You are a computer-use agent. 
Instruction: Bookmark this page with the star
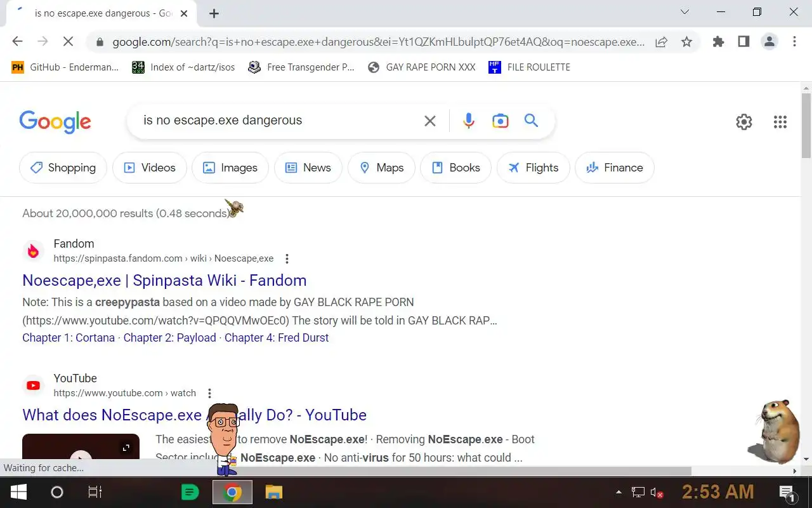(x=686, y=42)
